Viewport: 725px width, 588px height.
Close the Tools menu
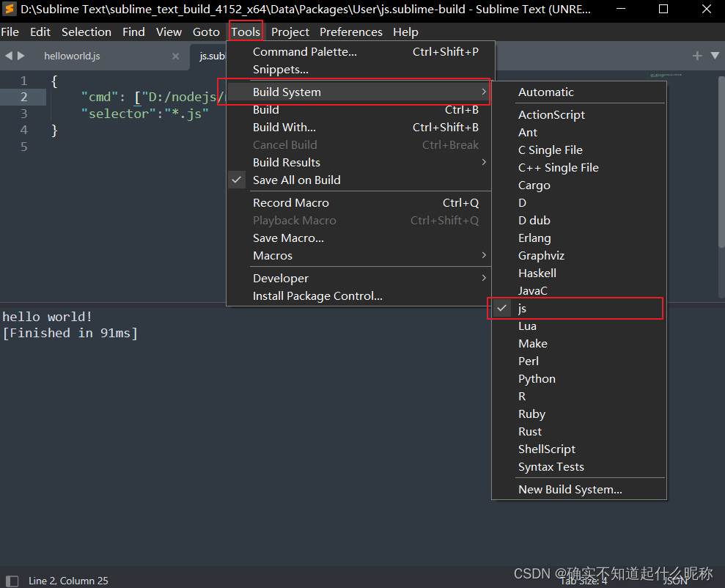click(246, 32)
